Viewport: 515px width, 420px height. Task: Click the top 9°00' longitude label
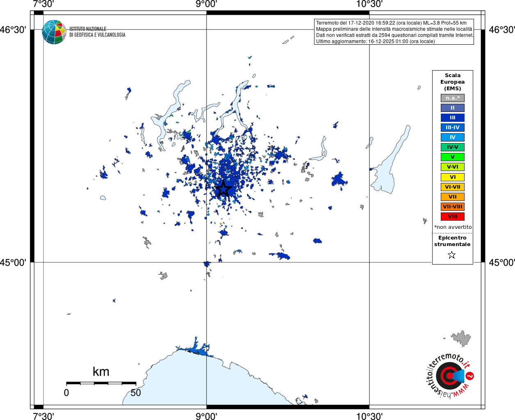tap(206, 4)
